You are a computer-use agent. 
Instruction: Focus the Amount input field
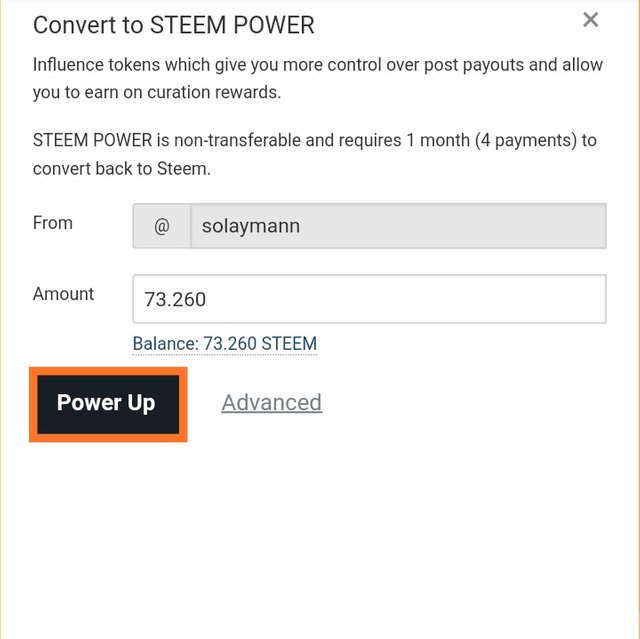click(368, 299)
